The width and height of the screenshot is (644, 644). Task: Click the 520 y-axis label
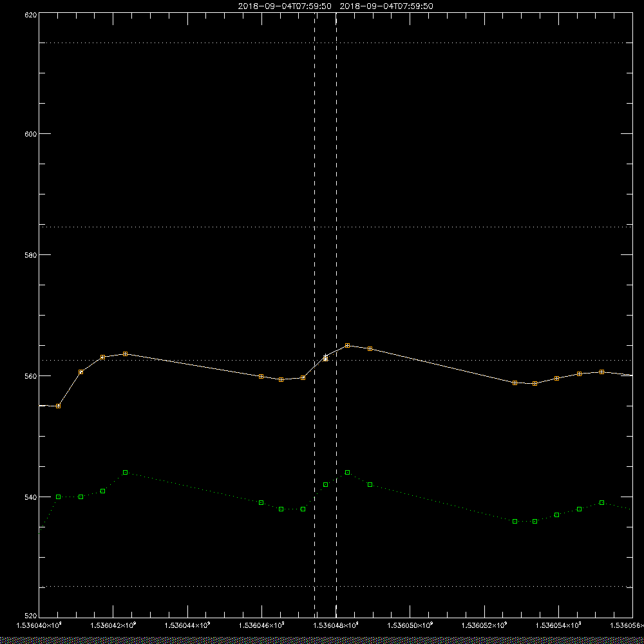click(x=31, y=616)
